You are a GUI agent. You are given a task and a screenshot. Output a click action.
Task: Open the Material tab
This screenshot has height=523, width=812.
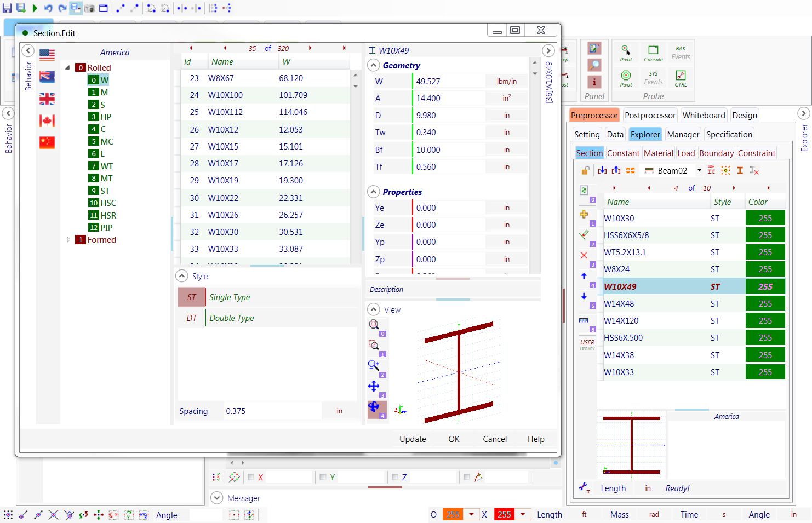click(658, 153)
